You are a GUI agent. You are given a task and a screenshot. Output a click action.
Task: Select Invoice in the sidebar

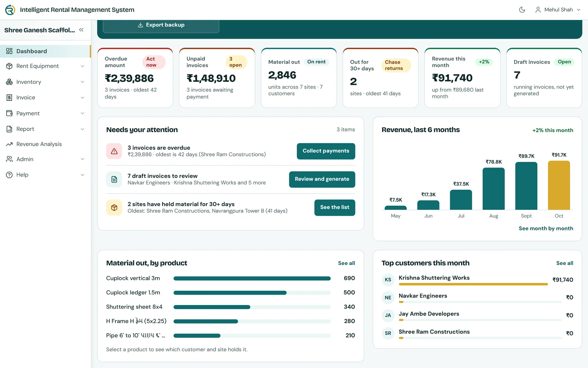tap(45, 98)
